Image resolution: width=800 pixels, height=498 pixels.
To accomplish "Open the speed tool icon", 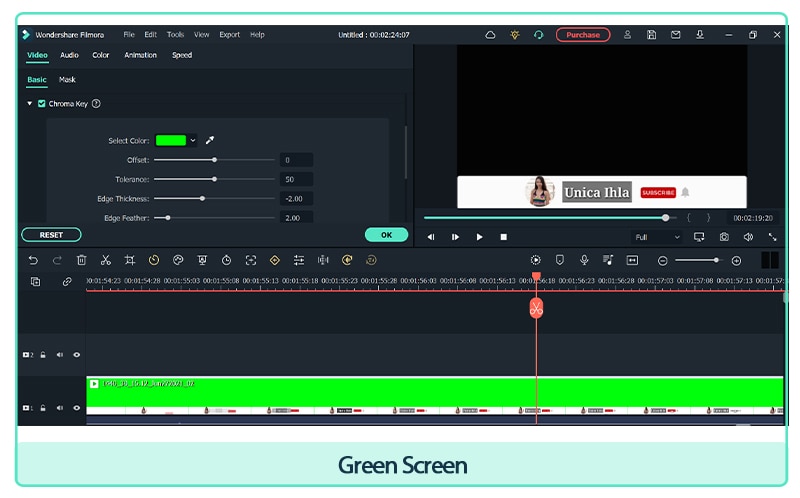I will 154,260.
